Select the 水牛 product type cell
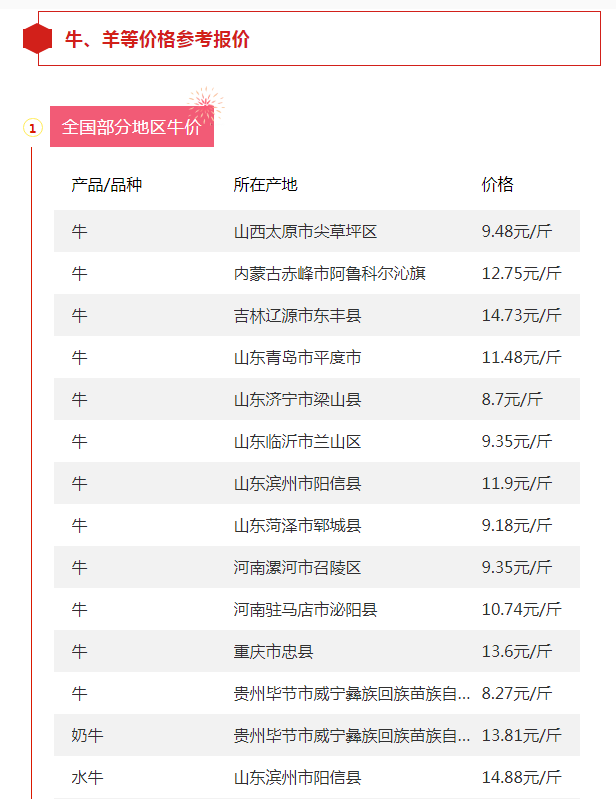This screenshot has height=799, width=616. point(87,778)
